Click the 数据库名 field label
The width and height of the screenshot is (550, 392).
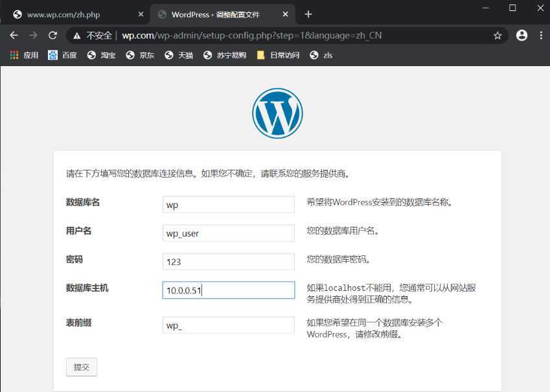point(83,202)
